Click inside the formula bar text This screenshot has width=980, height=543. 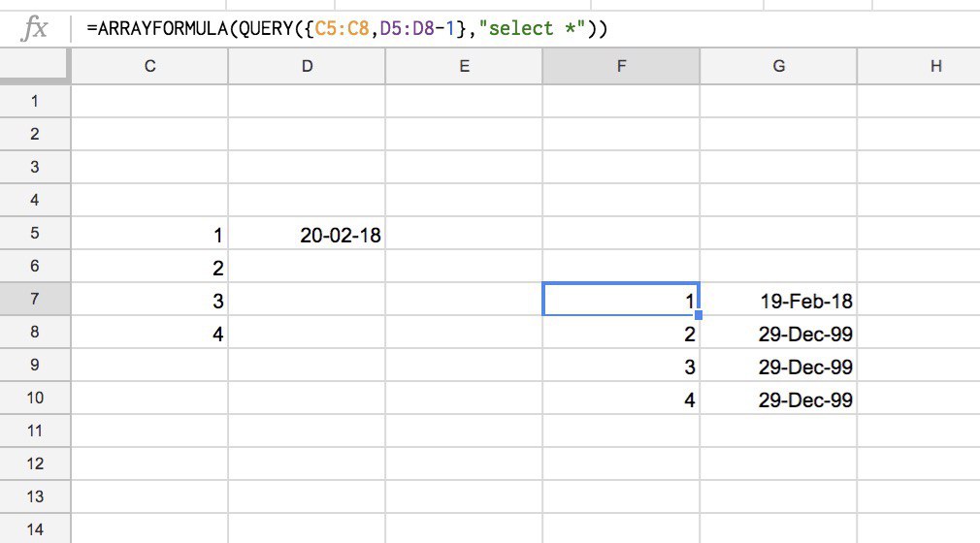click(x=346, y=29)
